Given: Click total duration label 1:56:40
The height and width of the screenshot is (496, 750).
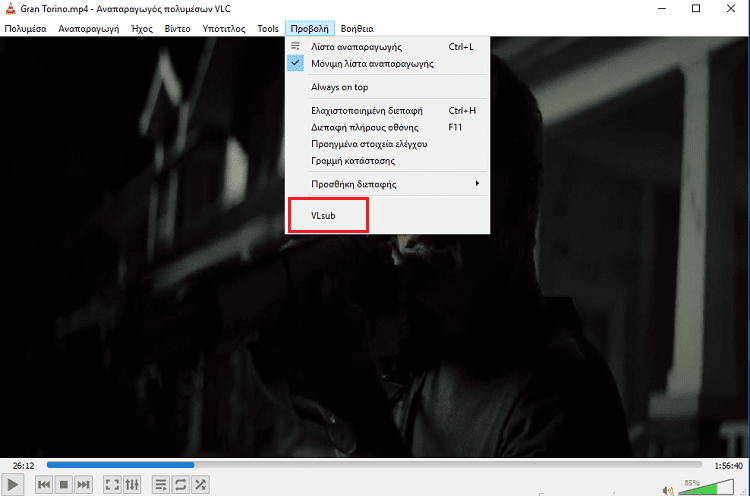Looking at the screenshot, I should [728, 465].
